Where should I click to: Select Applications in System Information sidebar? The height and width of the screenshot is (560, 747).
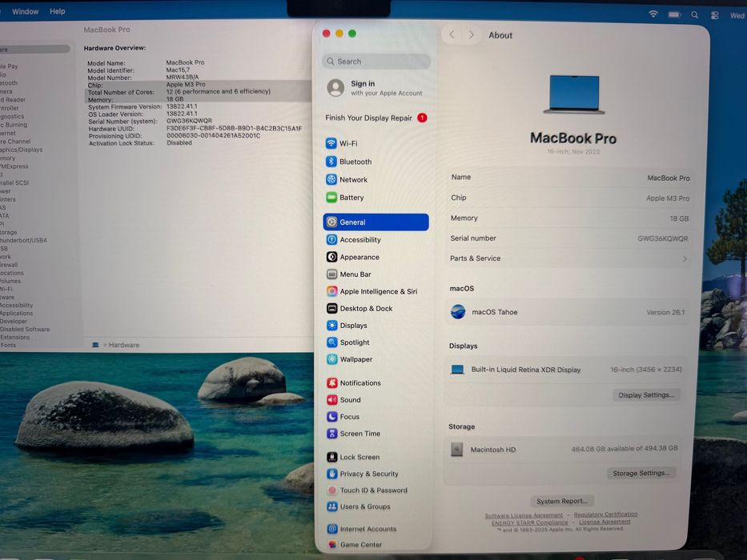(x=17, y=314)
